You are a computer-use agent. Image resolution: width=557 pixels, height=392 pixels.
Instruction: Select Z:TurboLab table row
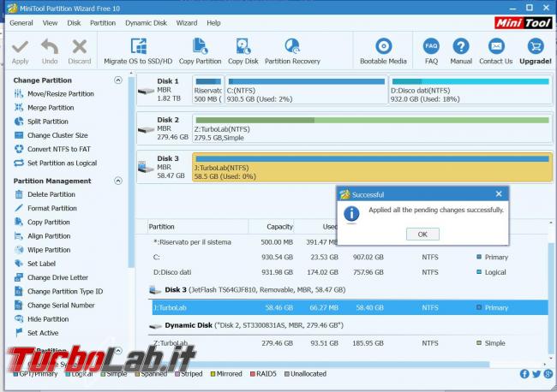pyautogui.click(x=350, y=343)
